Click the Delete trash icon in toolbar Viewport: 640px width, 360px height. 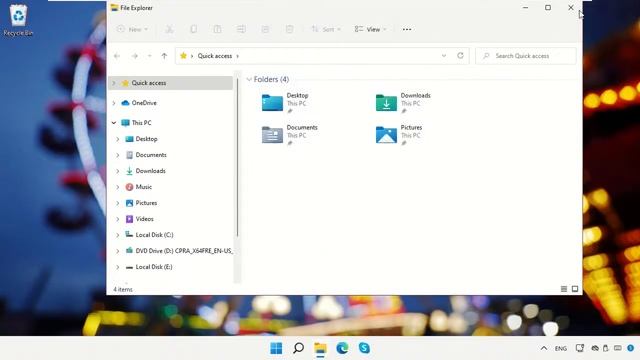point(289,29)
